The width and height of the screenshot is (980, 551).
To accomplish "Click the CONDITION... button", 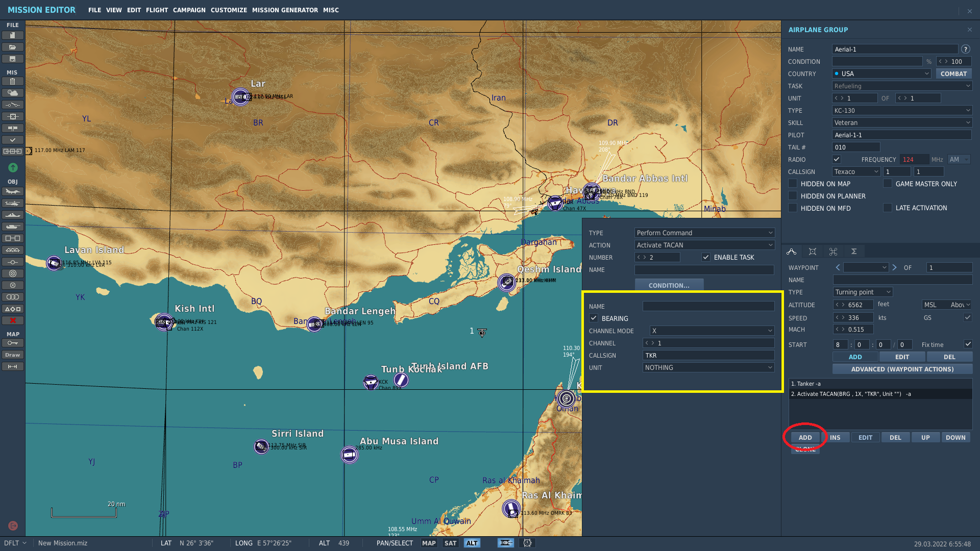I will 669,286.
